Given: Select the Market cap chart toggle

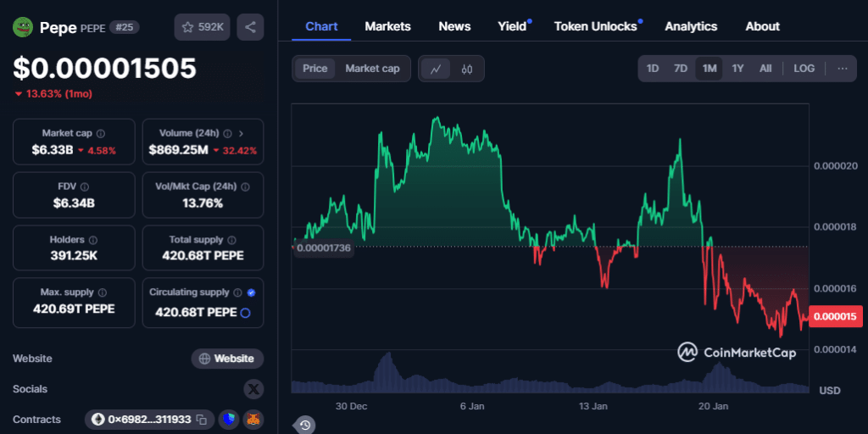Looking at the screenshot, I should point(372,69).
